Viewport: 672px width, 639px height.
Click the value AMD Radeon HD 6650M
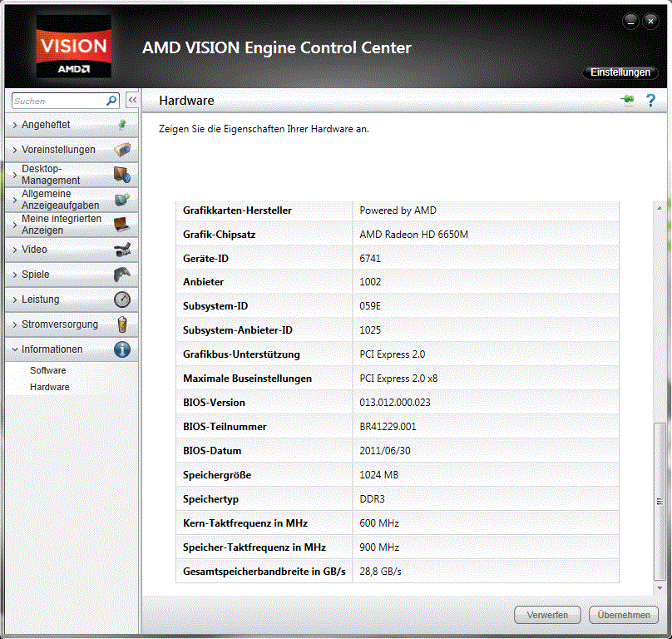click(413, 235)
